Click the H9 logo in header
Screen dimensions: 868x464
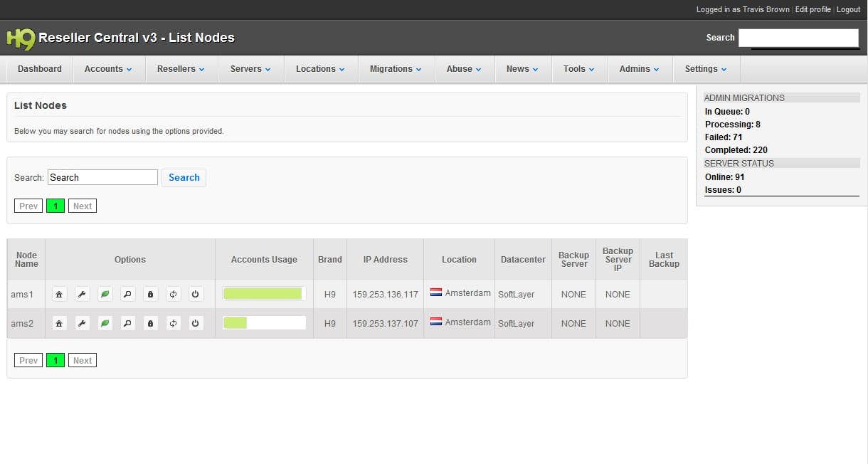point(20,38)
